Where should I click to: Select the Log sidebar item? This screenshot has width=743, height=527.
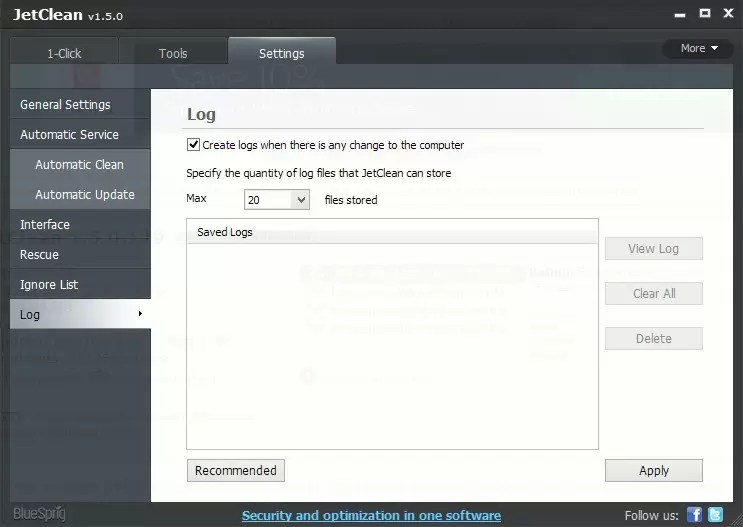pyautogui.click(x=80, y=314)
